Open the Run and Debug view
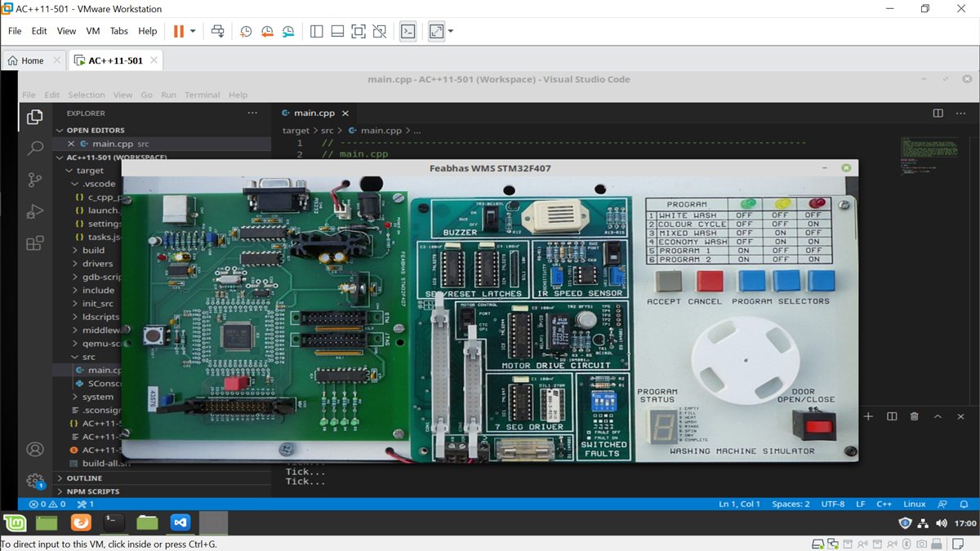The height and width of the screenshot is (551, 980). tap(33, 211)
